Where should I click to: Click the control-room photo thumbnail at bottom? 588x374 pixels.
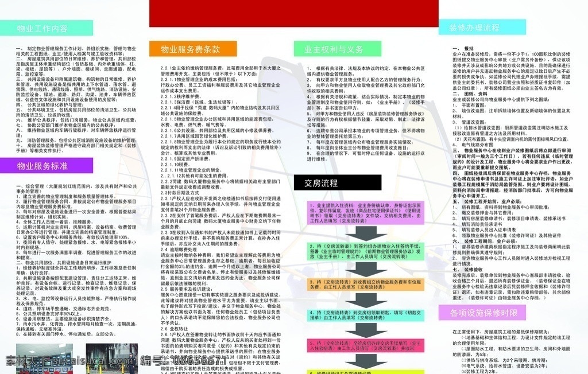[x=45, y=359]
